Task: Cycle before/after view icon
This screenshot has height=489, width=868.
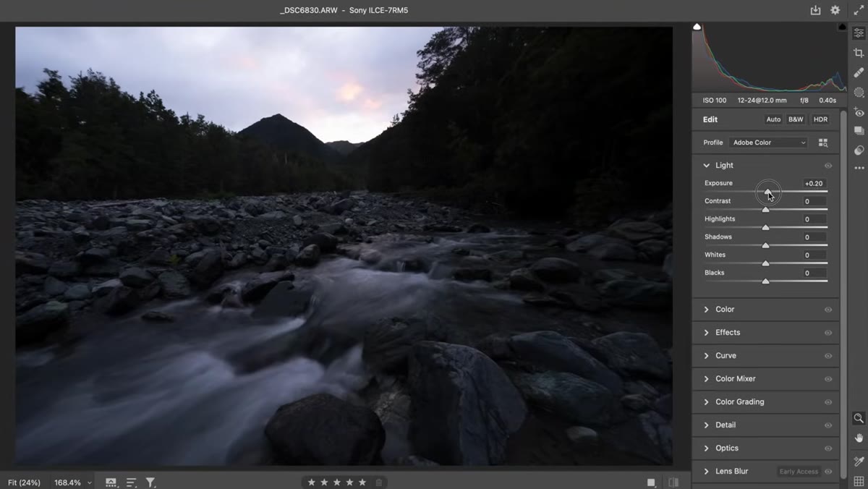Action: (673, 482)
